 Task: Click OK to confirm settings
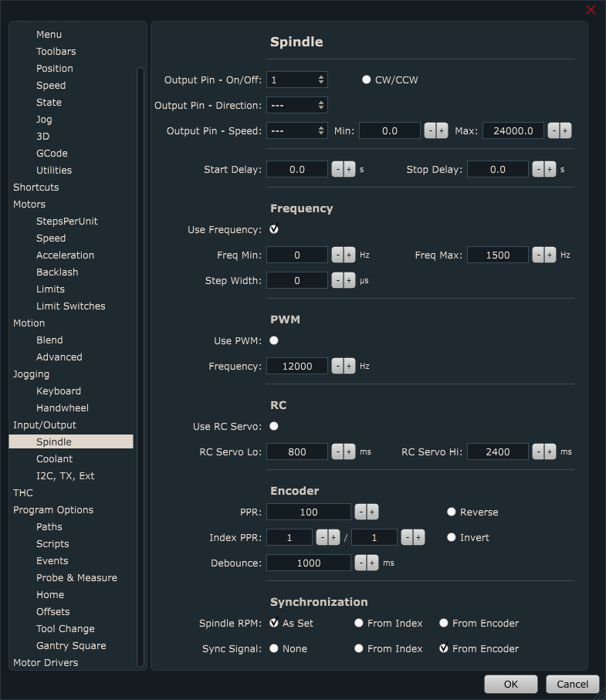[x=510, y=684]
